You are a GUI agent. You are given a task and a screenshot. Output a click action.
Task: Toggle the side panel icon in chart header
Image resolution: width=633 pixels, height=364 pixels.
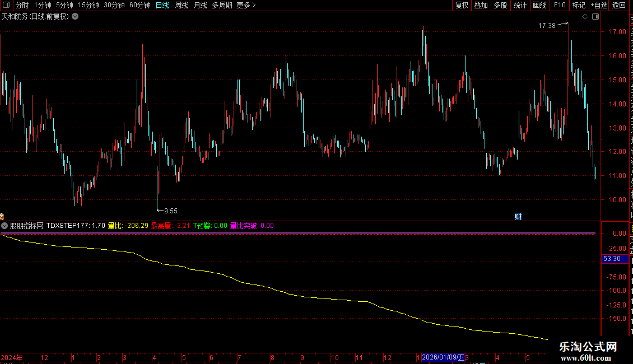[595, 17]
